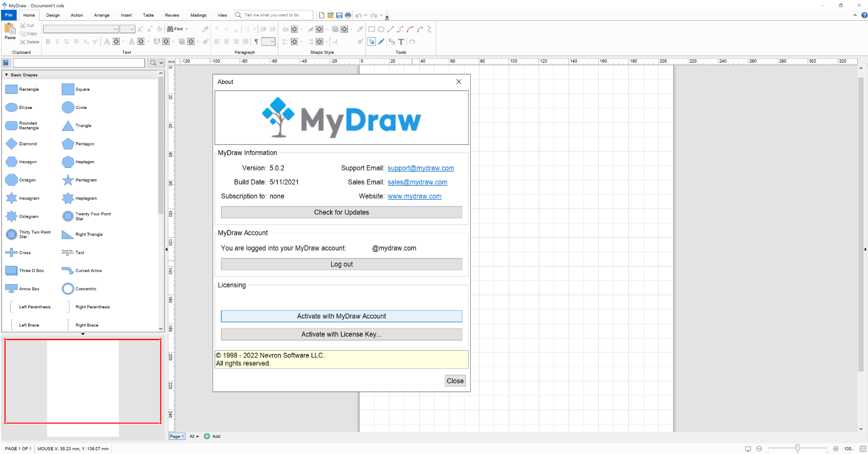Select the blue Pencil tool

381,42
